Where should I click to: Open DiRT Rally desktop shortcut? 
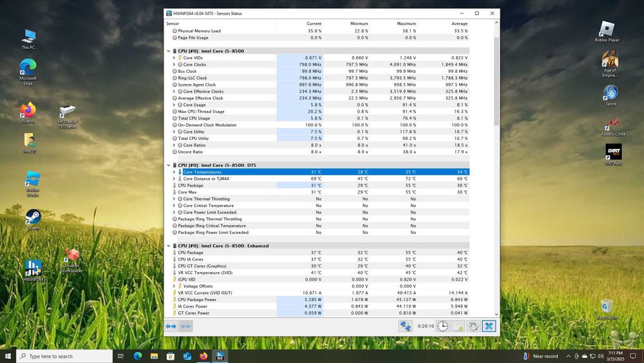click(x=613, y=155)
